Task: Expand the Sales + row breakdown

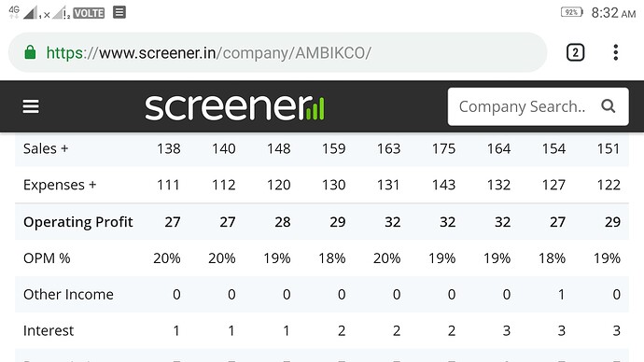Action: [x=46, y=148]
